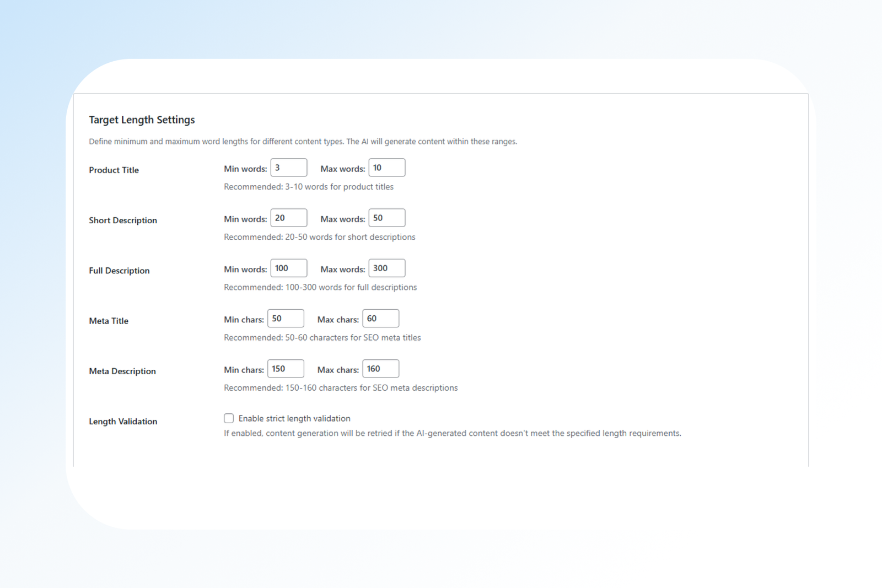The height and width of the screenshot is (588, 882).
Task: Click the 'Enable strict length validation' label text
Action: tap(294, 418)
